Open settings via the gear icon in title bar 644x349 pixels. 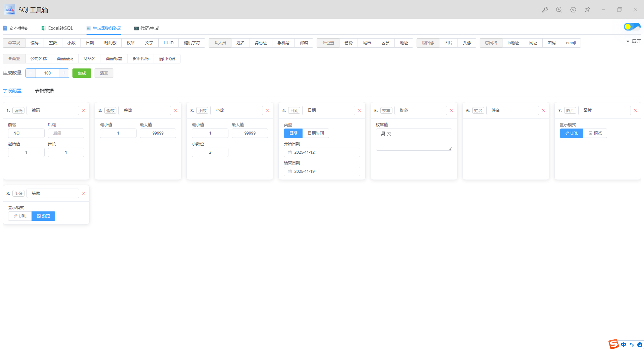[573, 10]
